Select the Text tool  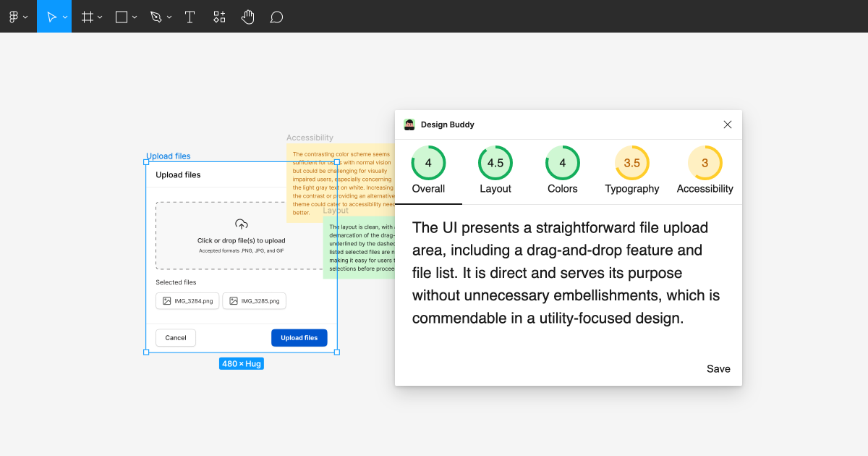point(190,17)
